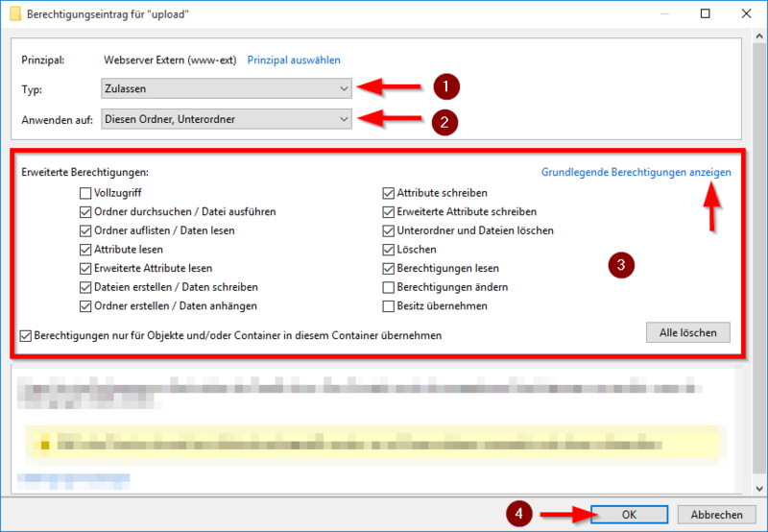Open the Typ dropdown showing Zulassen
The image size is (768, 532).
tap(227, 88)
